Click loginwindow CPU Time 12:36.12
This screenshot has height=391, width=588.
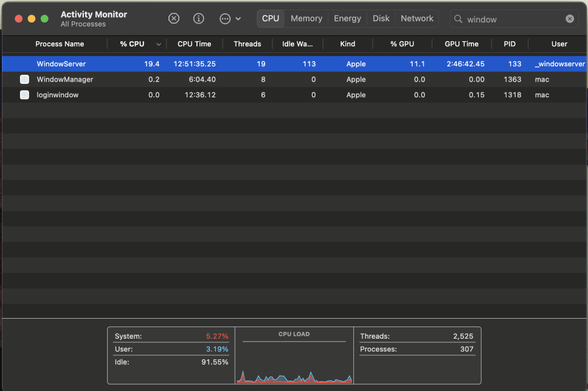pyautogui.click(x=200, y=95)
